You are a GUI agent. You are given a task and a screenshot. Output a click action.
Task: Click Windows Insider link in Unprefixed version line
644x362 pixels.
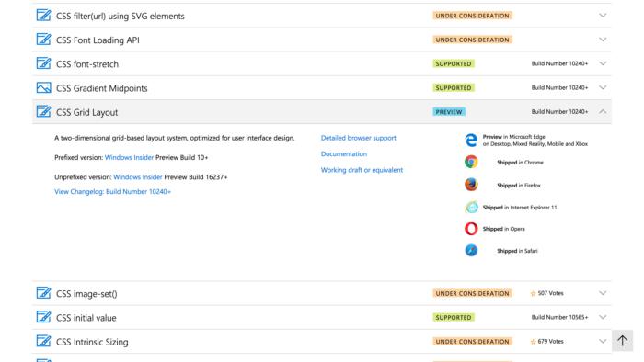pos(138,177)
